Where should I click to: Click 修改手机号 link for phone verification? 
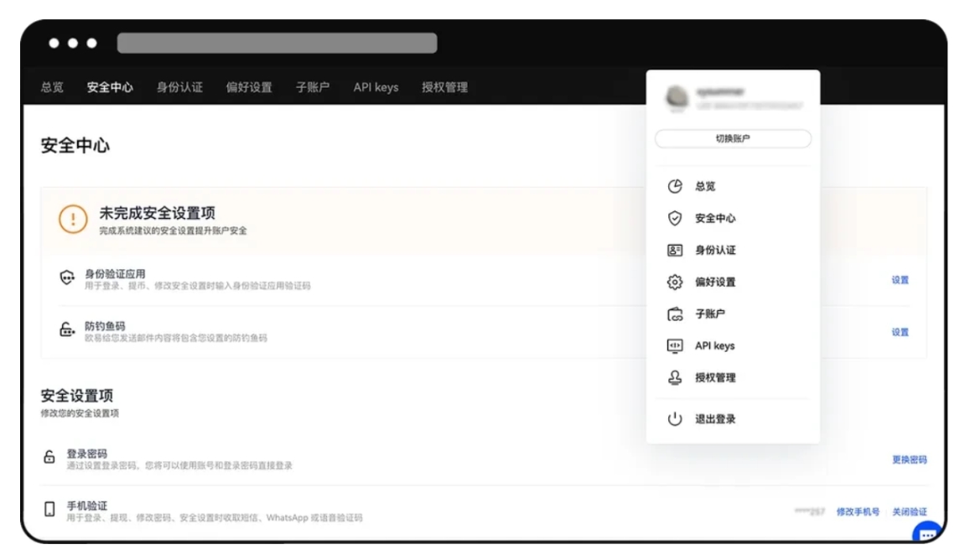[858, 511]
